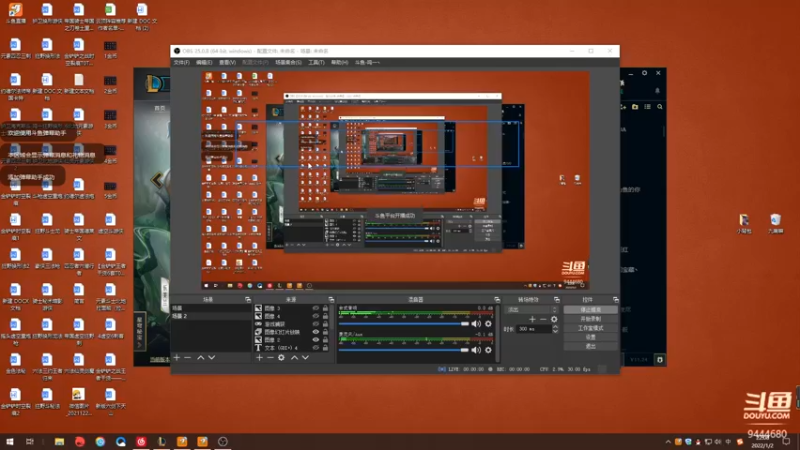Toggle visibility of source 图像 3

tap(316, 308)
